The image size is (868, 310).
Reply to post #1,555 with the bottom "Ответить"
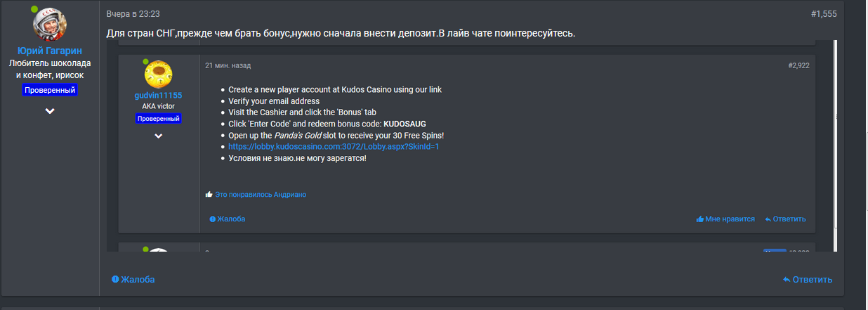pos(808,280)
